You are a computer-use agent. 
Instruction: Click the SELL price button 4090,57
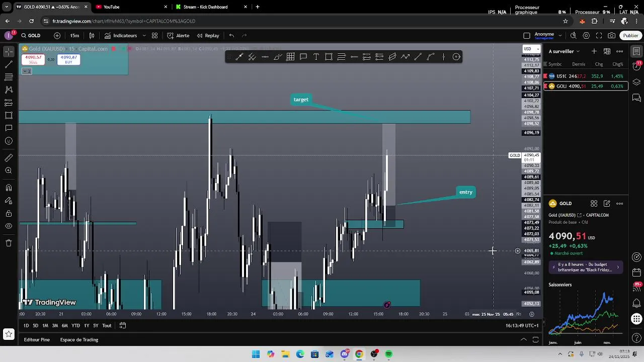click(33, 59)
